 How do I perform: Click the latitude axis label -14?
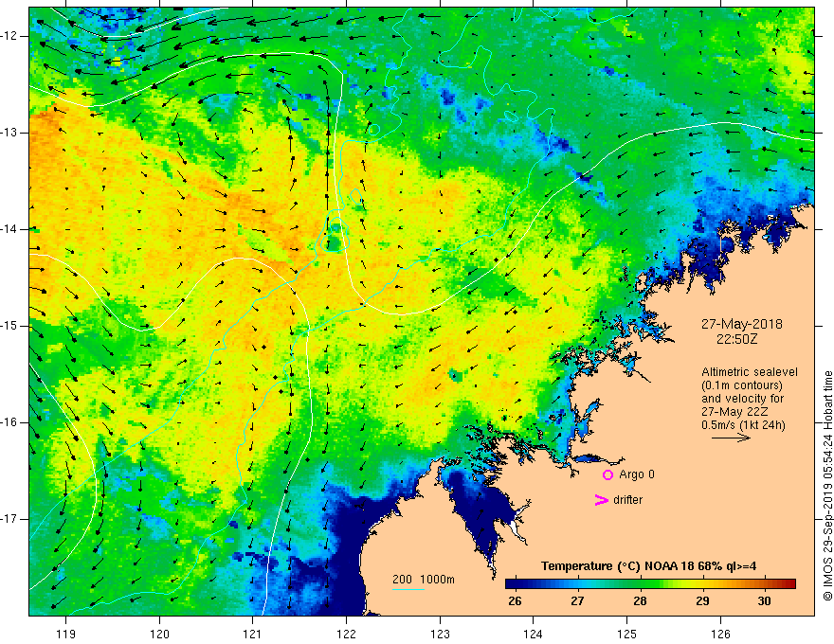click(x=10, y=229)
